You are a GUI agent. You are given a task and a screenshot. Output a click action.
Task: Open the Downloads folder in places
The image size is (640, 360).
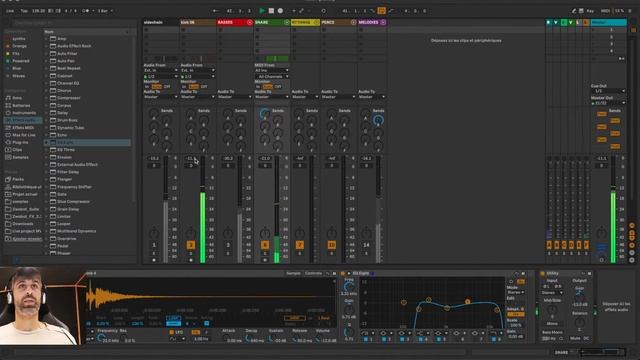click(23, 224)
